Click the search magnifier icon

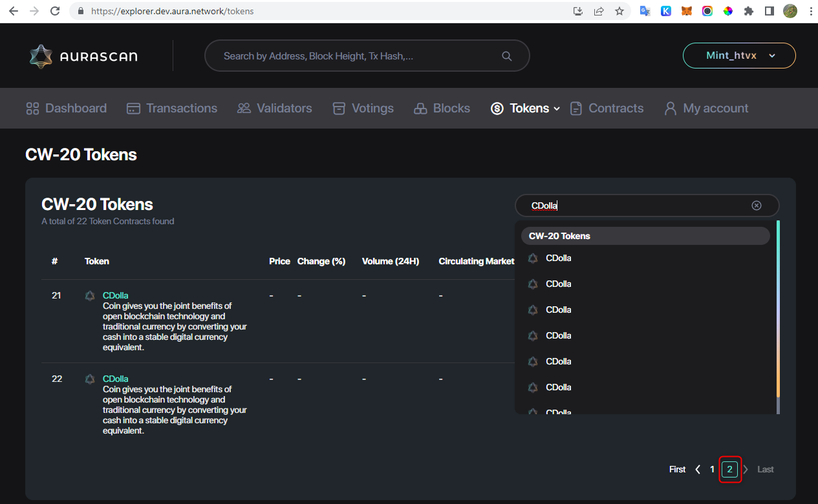click(507, 56)
